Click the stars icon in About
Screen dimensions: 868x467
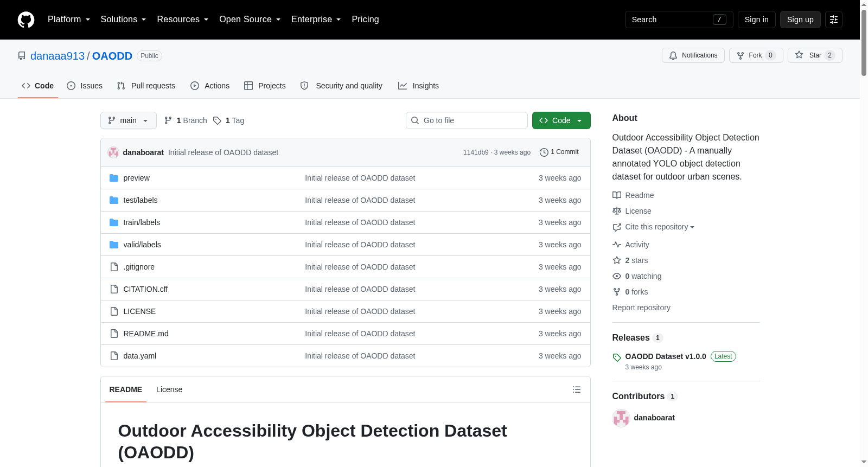(x=617, y=260)
